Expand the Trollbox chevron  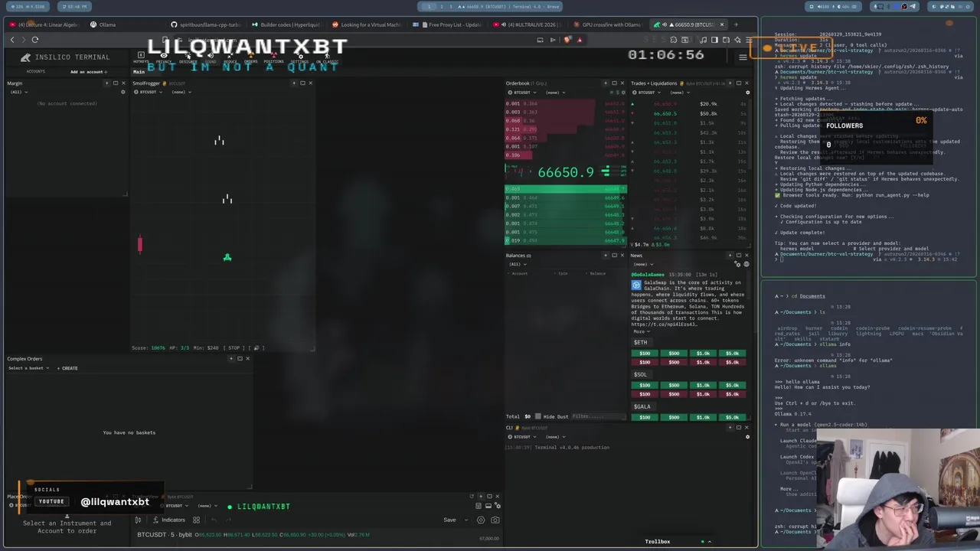[709, 542]
